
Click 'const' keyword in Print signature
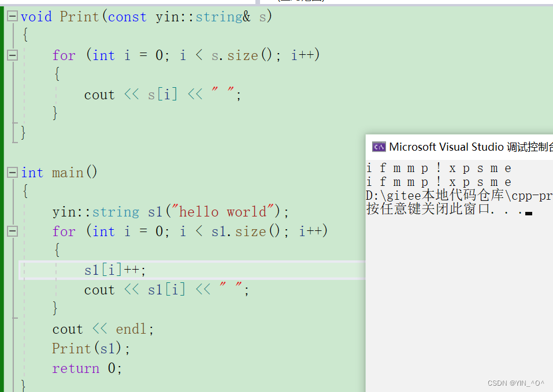[127, 17]
